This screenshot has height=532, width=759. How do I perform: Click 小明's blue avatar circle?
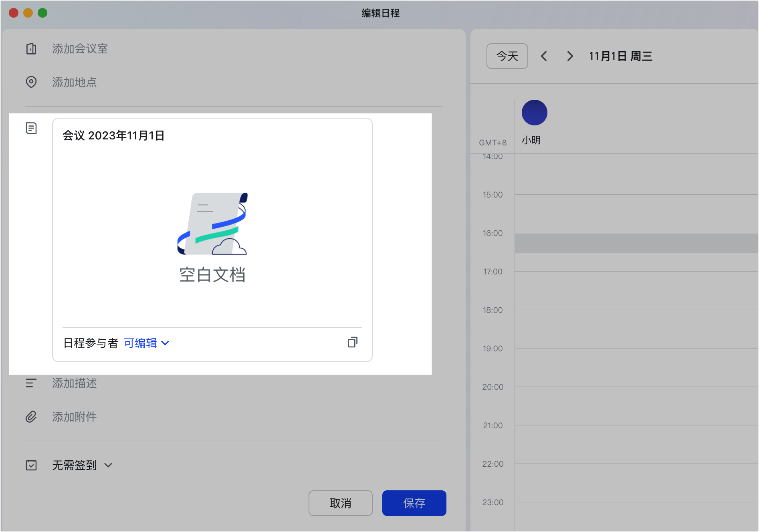(x=534, y=113)
